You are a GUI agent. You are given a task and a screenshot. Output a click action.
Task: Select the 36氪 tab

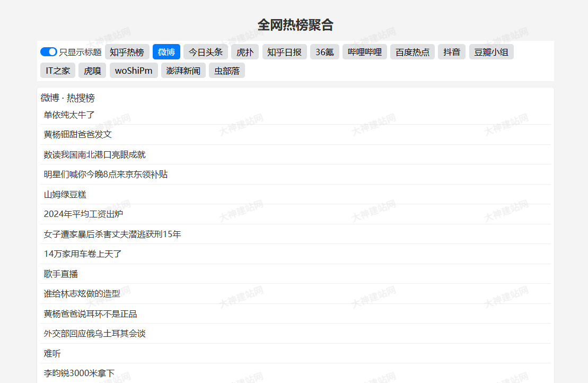(324, 52)
